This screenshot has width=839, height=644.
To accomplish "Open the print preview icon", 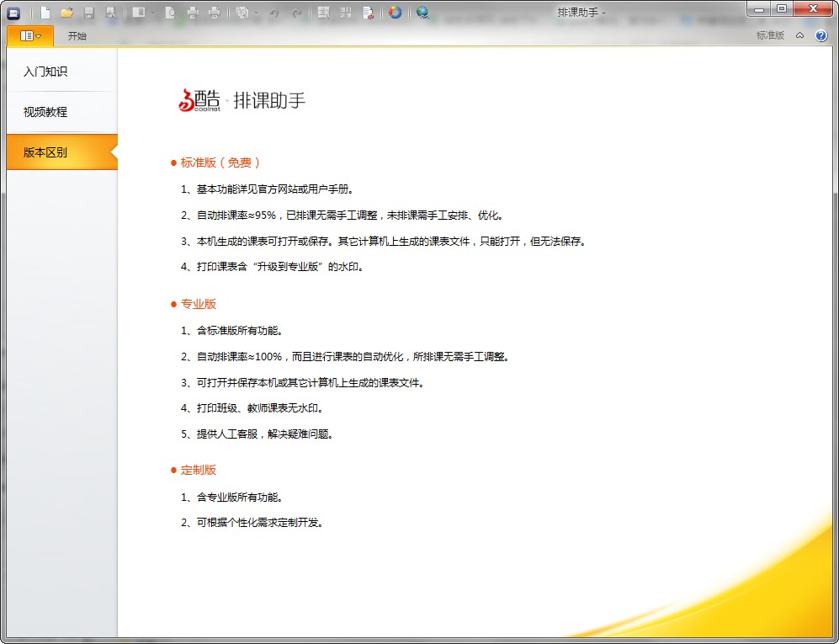I will (x=170, y=13).
